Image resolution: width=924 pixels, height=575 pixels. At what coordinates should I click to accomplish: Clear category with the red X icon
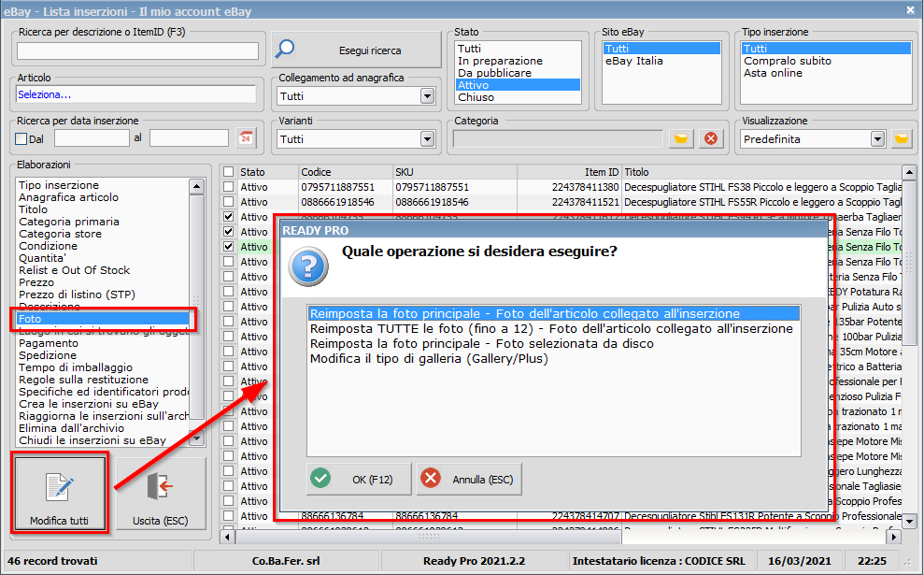pyautogui.click(x=711, y=139)
